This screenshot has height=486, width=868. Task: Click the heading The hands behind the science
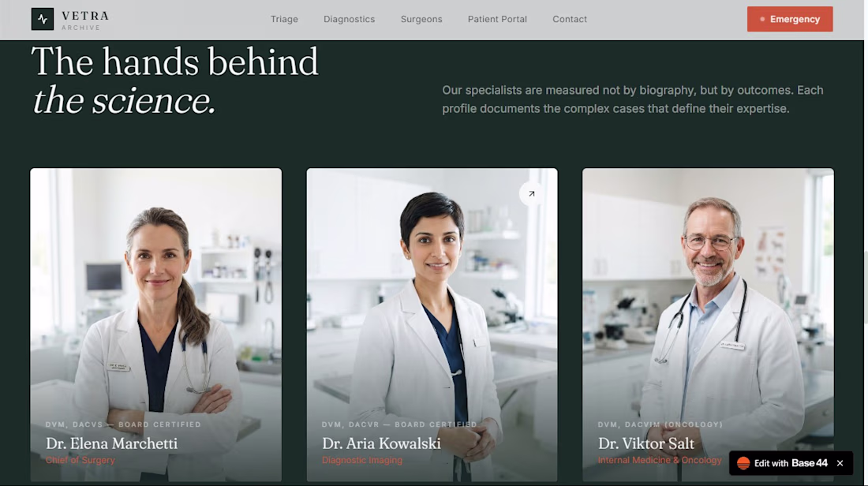175,80
